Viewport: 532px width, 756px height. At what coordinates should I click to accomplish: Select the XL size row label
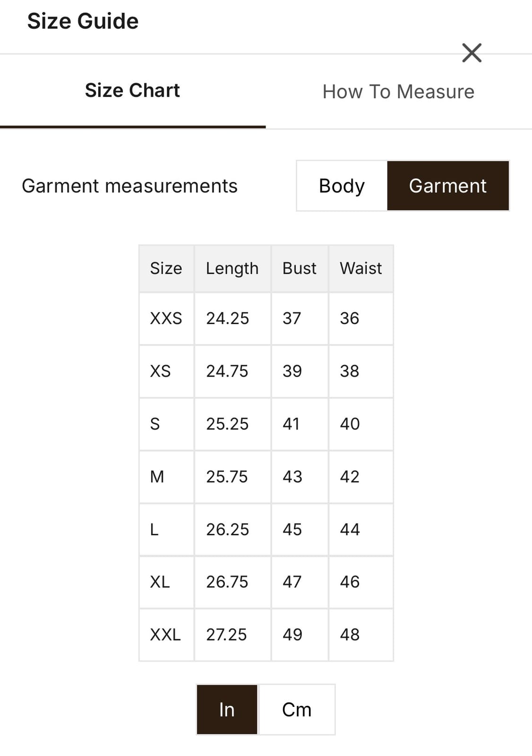coord(160,582)
